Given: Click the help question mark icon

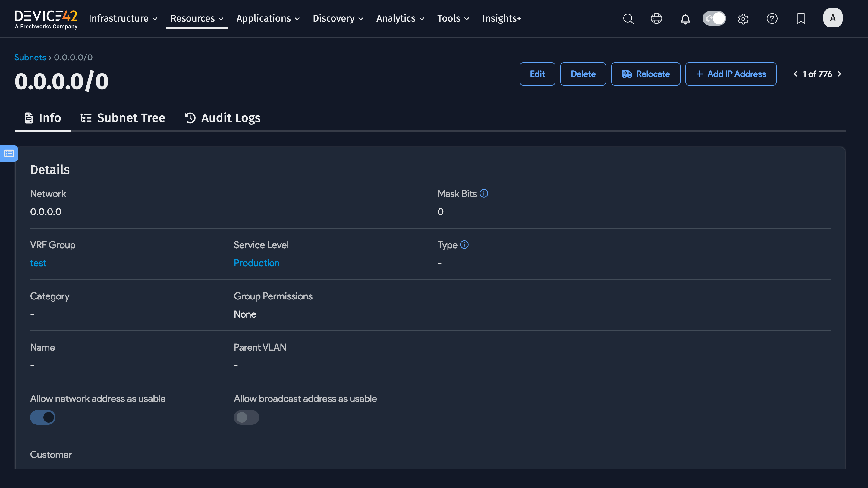Looking at the screenshot, I should tap(772, 19).
